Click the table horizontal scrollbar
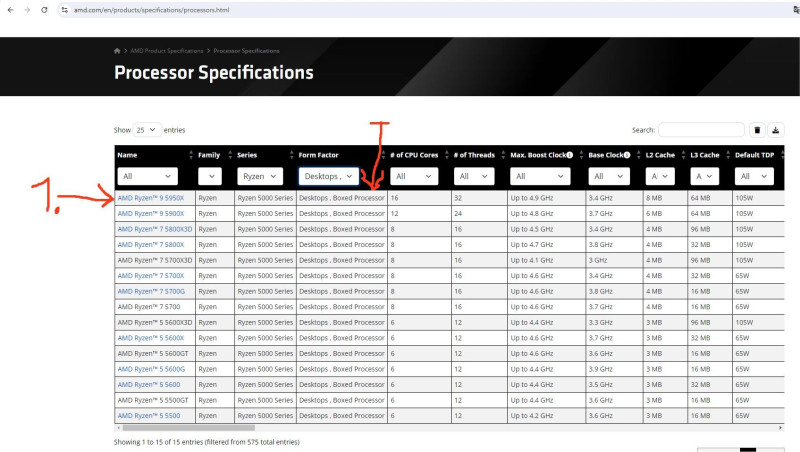Viewport: 800px width, 452px height. coord(188,428)
